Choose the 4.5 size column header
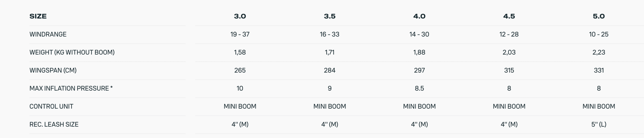Viewport: 644px width, 138px height. (x=509, y=16)
